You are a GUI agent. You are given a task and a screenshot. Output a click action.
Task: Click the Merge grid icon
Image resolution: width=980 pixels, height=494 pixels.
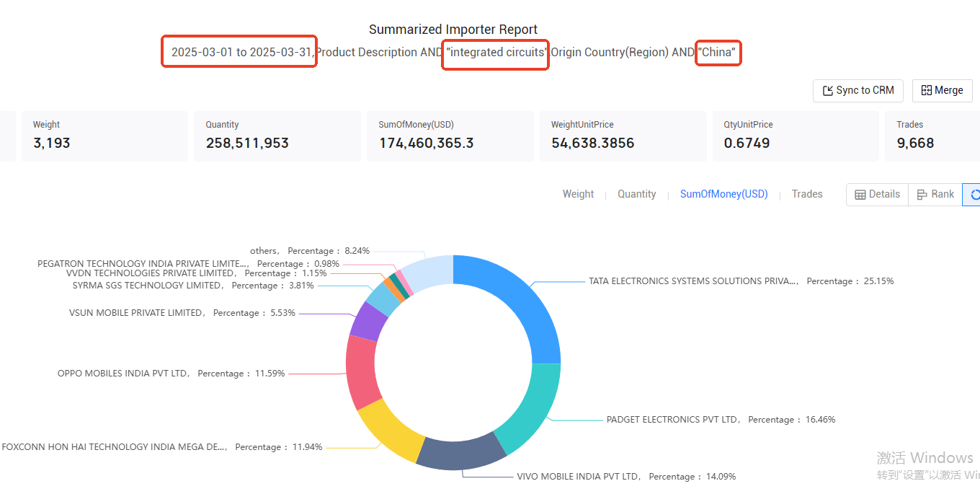(x=926, y=91)
